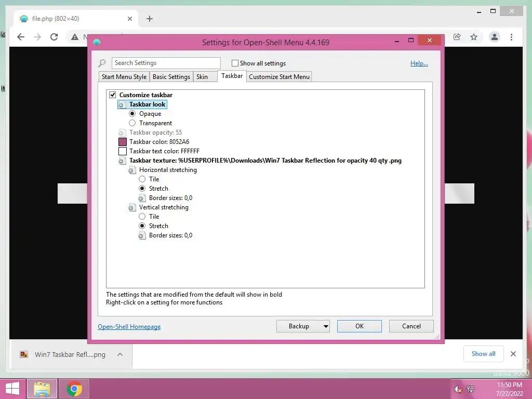
Task: Choose Stretch under Vertical stretching
Action: pyautogui.click(x=142, y=226)
